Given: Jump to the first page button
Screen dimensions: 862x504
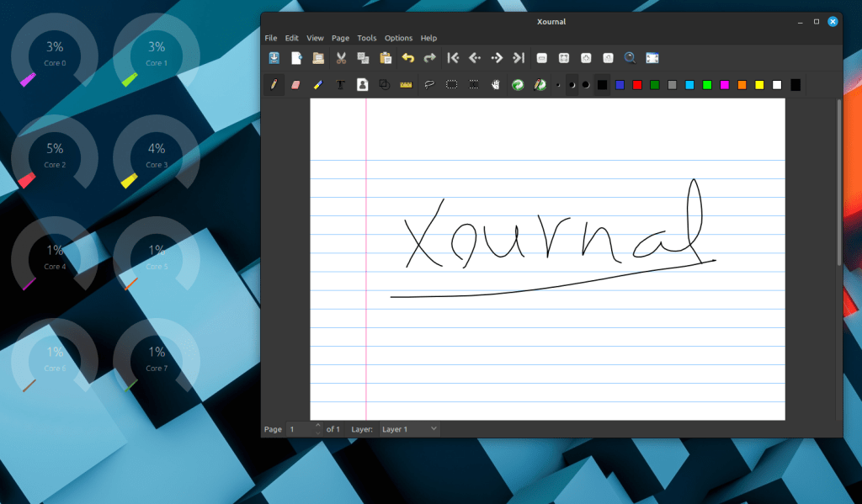Looking at the screenshot, I should pos(452,58).
